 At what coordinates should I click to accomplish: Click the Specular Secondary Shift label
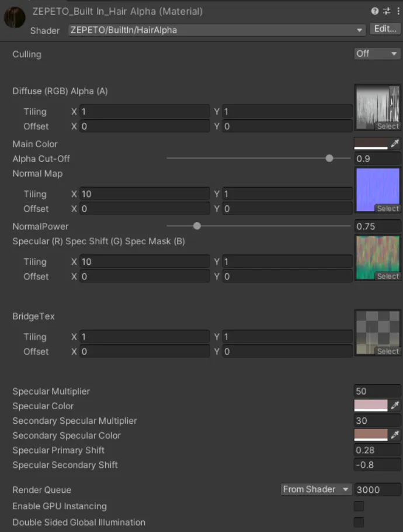pyautogui.click(x=65, y=465)
